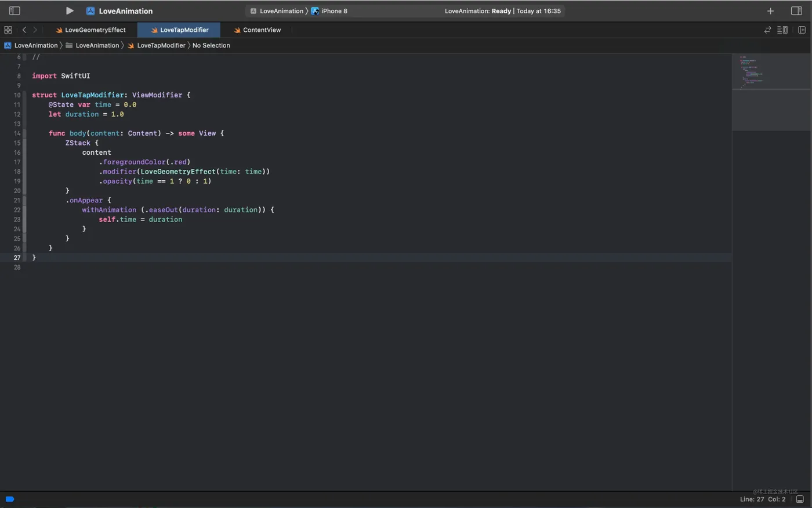Click 'func body(content: Content)' line
This screenshot has width=812, height=508.
(136, 133)
